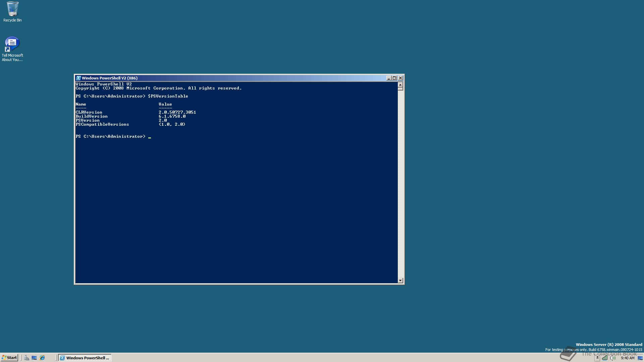Image resolution: width=644 pixels, height=362 pixels.
Task: Click the PSVersion value 2.0
Action: click(x=163, y=120)
